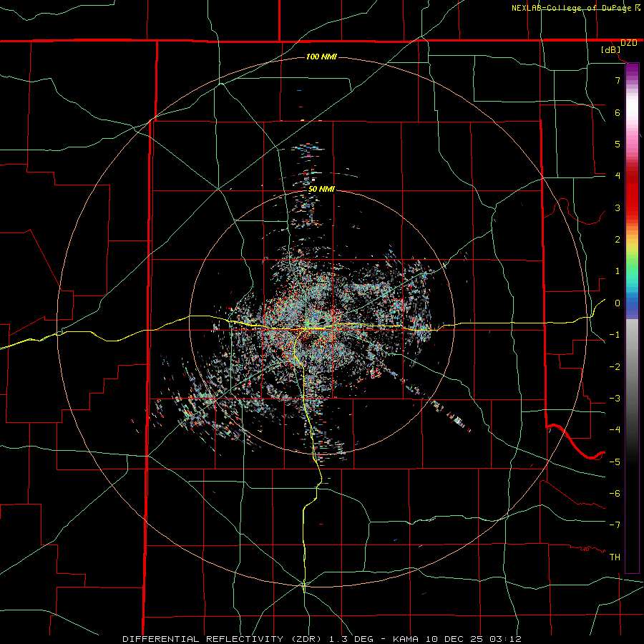
Task: Click the 3 value on the scale
Action: (x=618, y=208)
